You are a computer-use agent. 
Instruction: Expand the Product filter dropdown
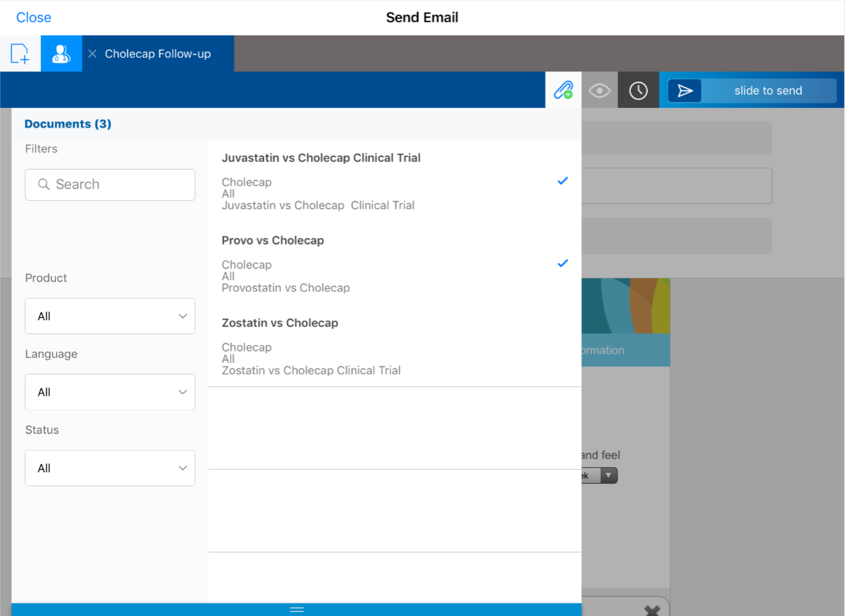[x=110, y=316]
